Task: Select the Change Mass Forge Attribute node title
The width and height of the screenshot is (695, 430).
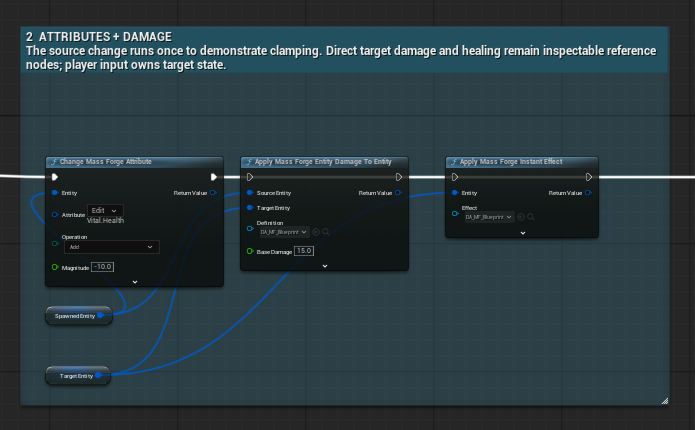Action: pyautogui.click(x=105, y=162)
